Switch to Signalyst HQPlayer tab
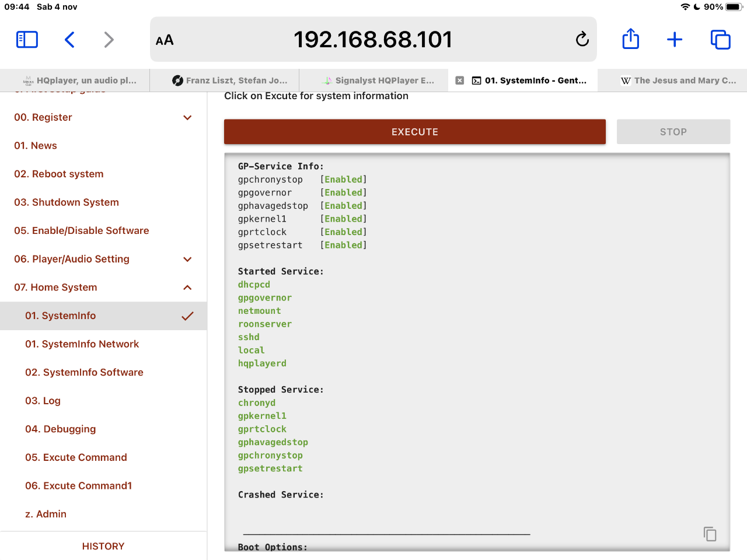Viewport: 747px width, 560px height. click(378, 80)
